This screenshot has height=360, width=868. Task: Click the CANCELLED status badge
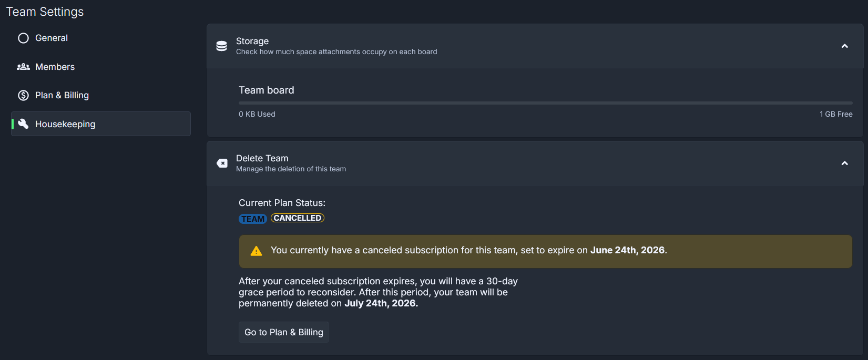coord(298,218)
